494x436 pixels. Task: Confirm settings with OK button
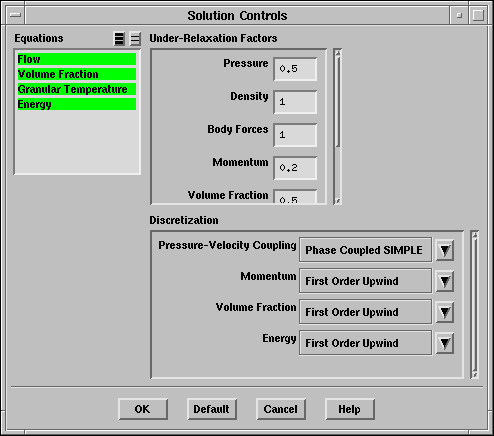coord(143,409)
